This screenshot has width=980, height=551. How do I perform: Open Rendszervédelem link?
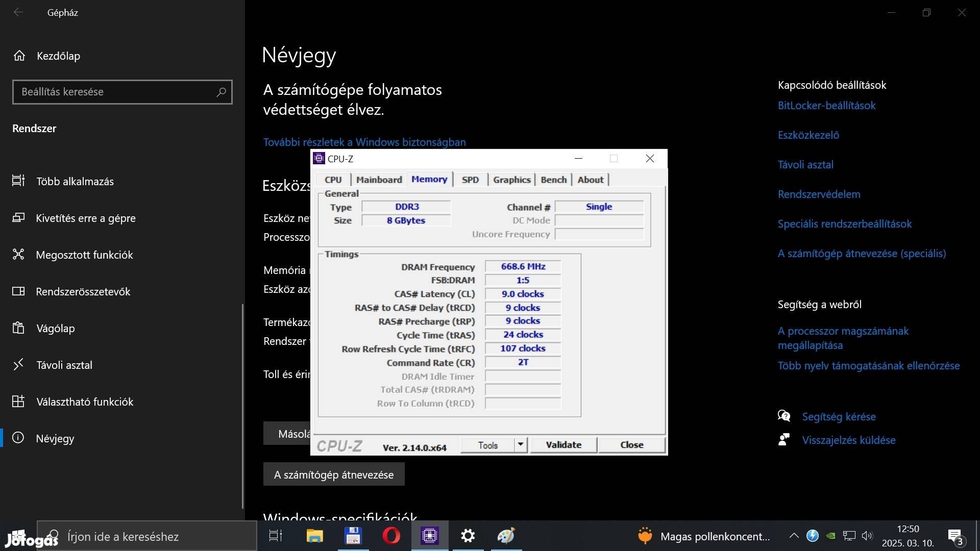click(x=819, y=194)
